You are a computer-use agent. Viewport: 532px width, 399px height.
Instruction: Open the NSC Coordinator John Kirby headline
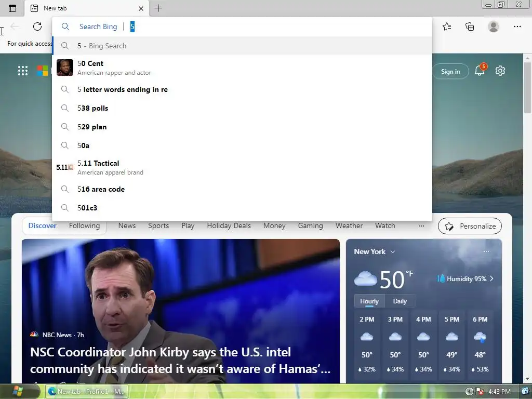coord(180,361)
